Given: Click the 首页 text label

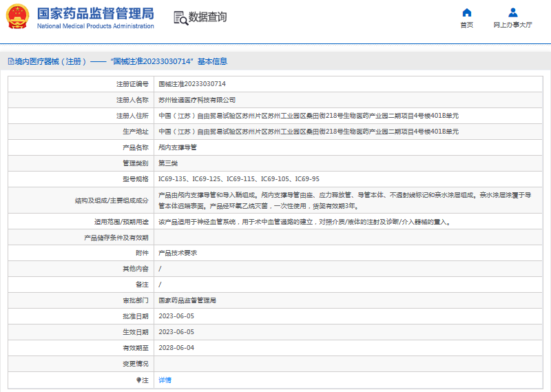Looking at the screenshot, I should [x=467, y=25].
